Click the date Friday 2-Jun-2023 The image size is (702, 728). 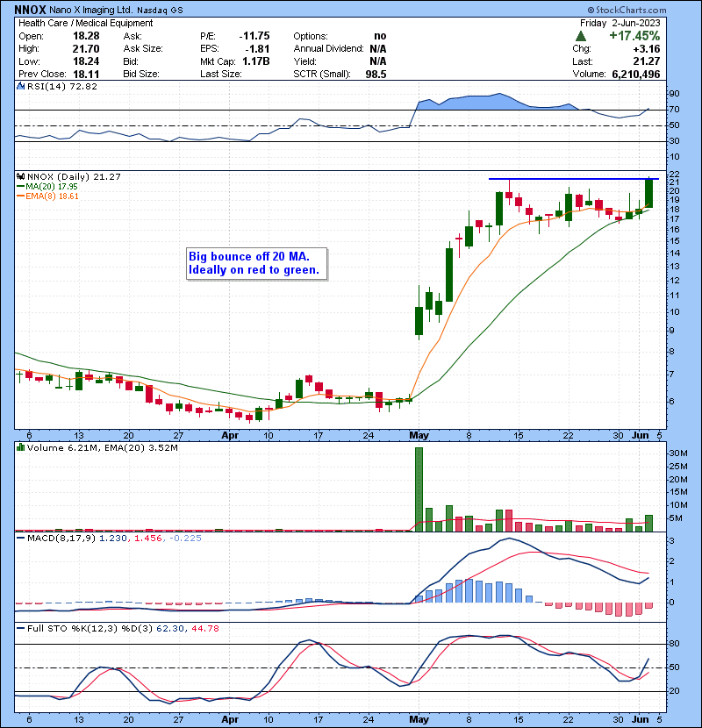pyautogui.click(x=620, y=23)
